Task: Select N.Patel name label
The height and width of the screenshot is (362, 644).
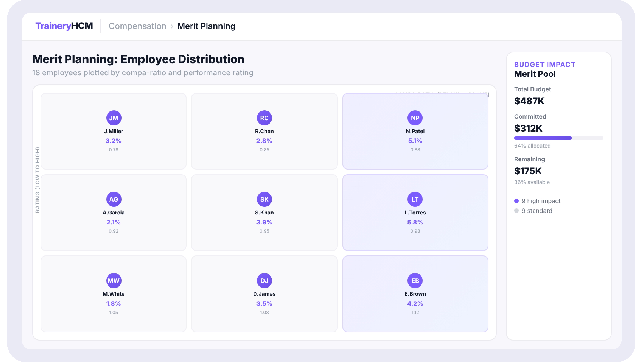Action: coord(415,131)
